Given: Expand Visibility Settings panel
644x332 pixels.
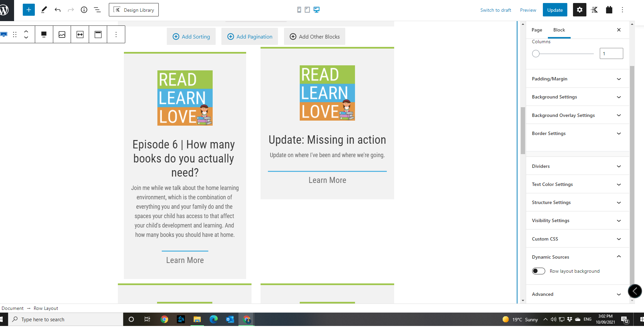Looking at the screenshot, I should tap(578, 220).
